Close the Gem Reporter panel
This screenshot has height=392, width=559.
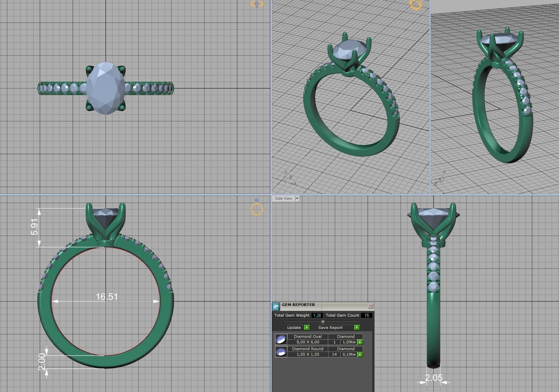pyautogui.click(x=370, y=306)
